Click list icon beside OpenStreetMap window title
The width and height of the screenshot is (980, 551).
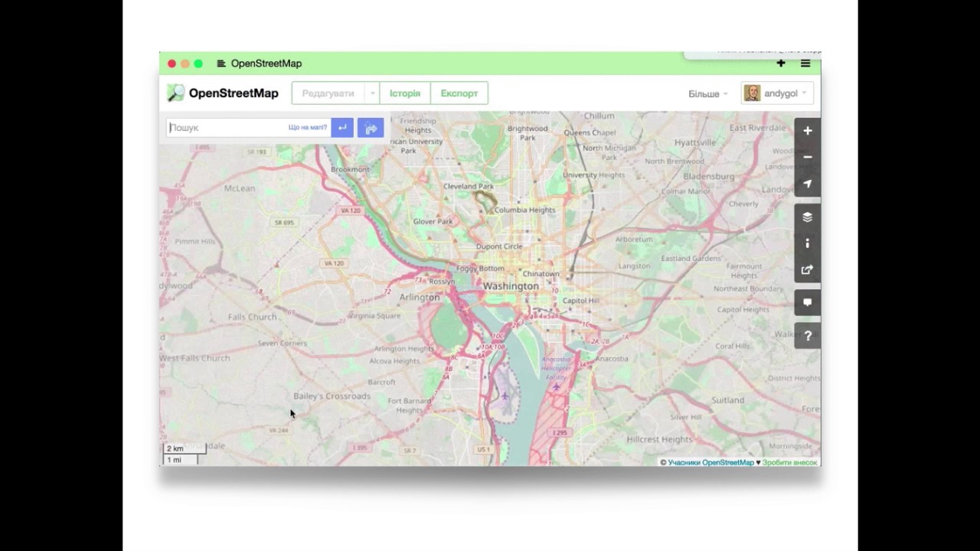click(x=221, y=64)
